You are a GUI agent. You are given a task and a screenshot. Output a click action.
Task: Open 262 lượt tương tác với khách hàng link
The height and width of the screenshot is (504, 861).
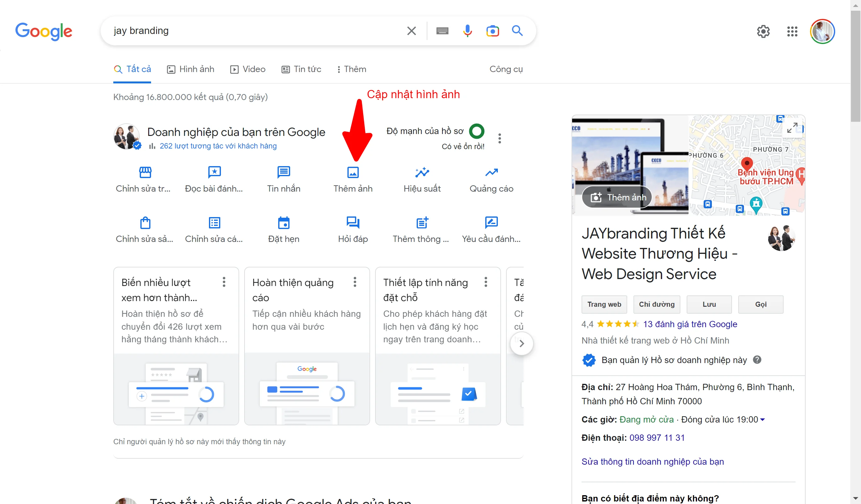(x=218, y=146)
